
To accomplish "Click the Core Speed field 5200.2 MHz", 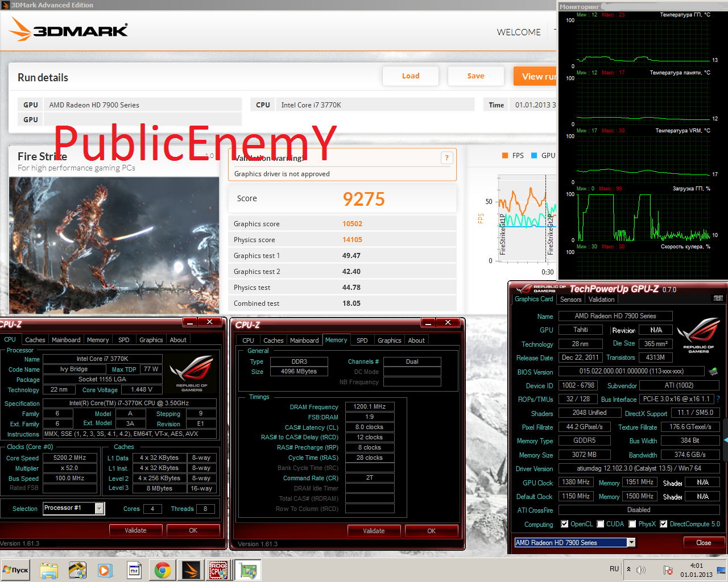I will (x=70, y=458).
